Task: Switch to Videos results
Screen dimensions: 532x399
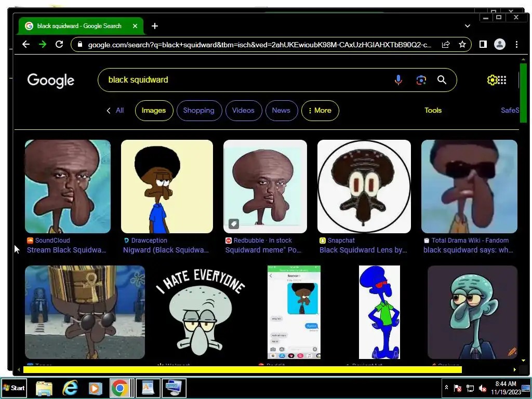Action: (243, 111)
